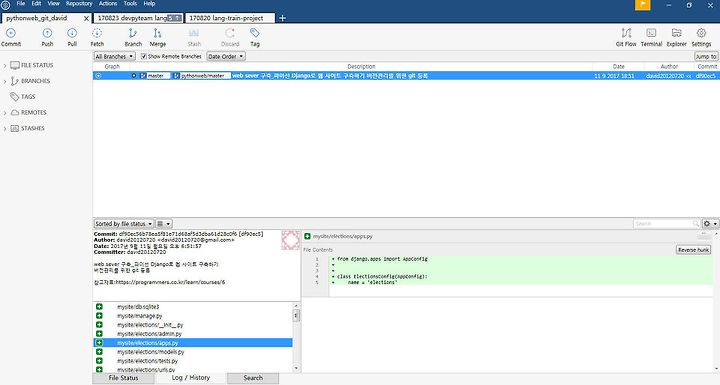
Task: Open the Help menu
Action: click(x=149, y=4)
